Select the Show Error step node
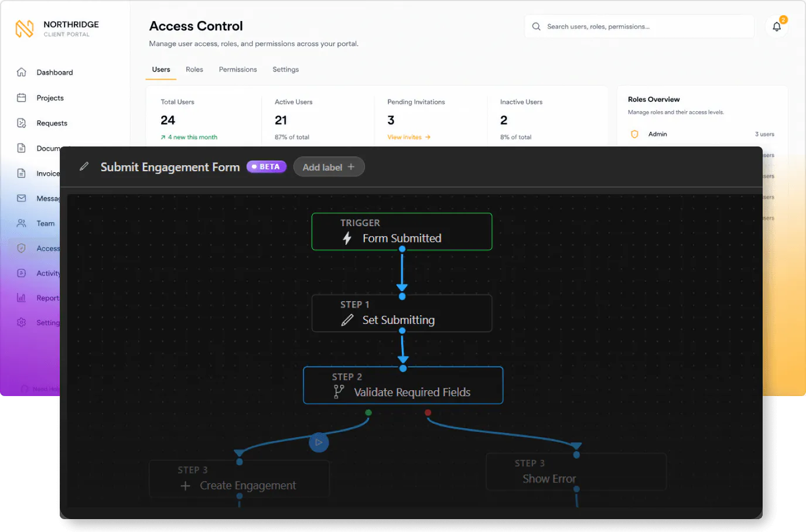Screen dimensions: 806x532 pyautogui.click(x=576, y=472)
